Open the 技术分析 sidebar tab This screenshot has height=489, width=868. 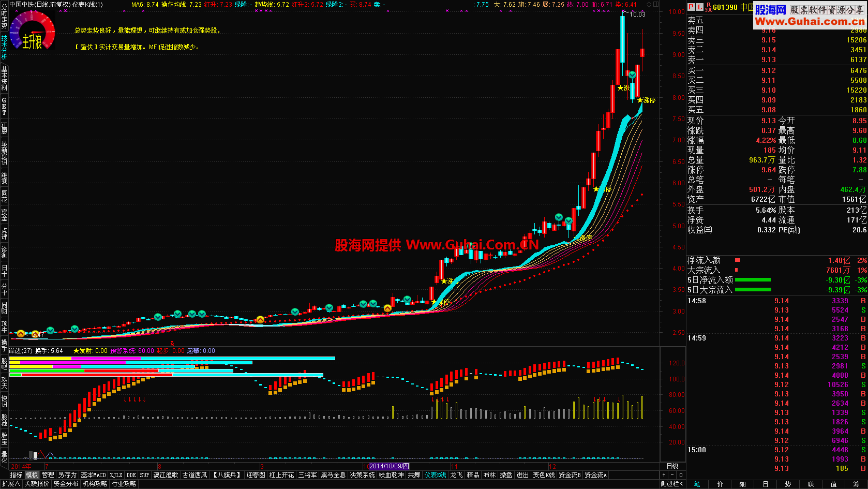pyautogui.click(x=4, y=47)
